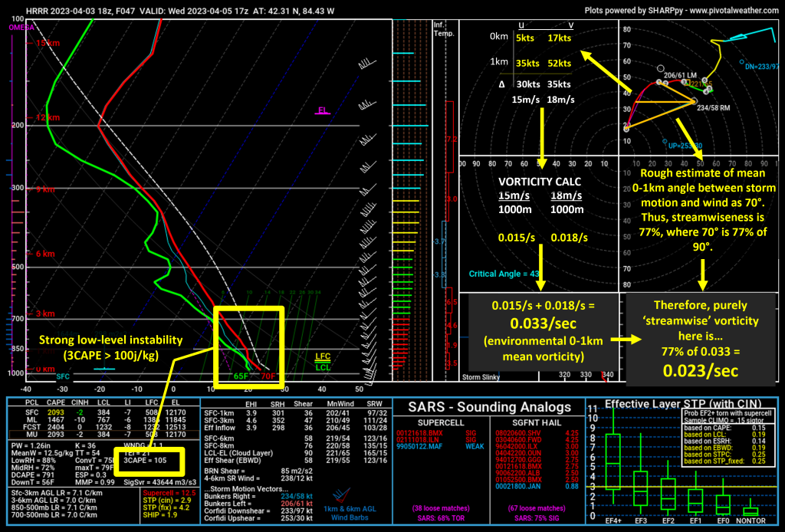Click the 'DCAPE = 791' entry
Image resolution: width=785 pixels, height=532 pixels.
click(x=32, y=475)
